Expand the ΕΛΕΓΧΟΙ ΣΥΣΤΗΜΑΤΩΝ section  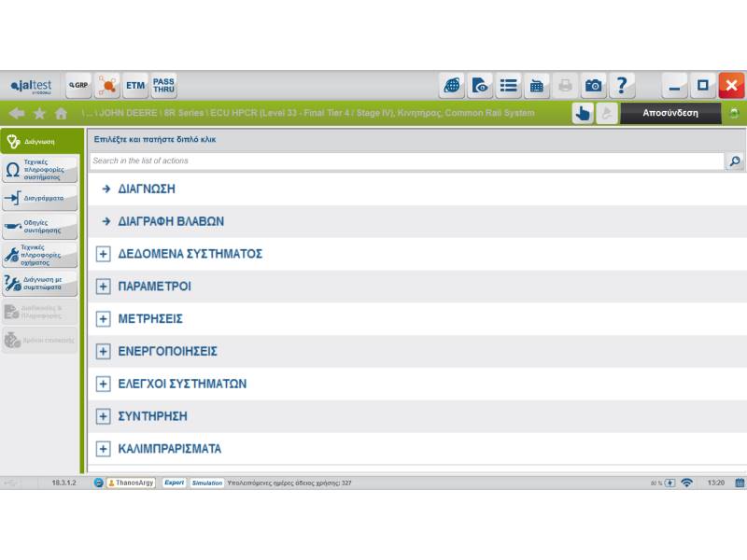(104, 384)
